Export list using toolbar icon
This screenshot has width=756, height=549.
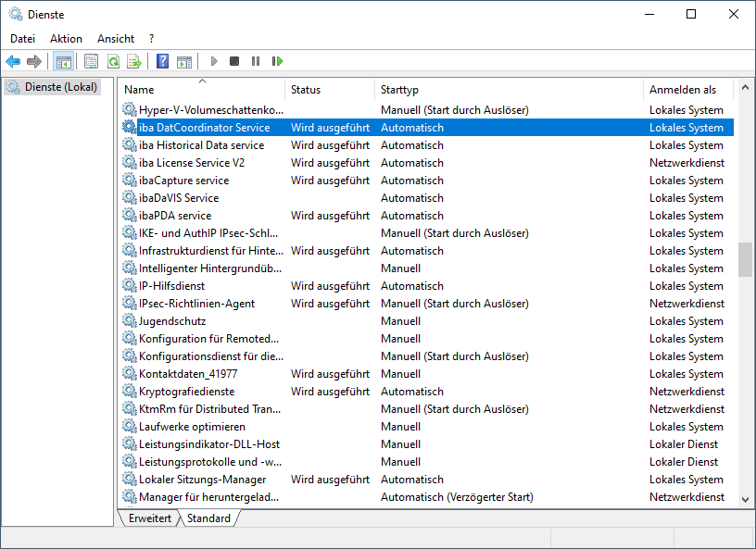point(134,61)
